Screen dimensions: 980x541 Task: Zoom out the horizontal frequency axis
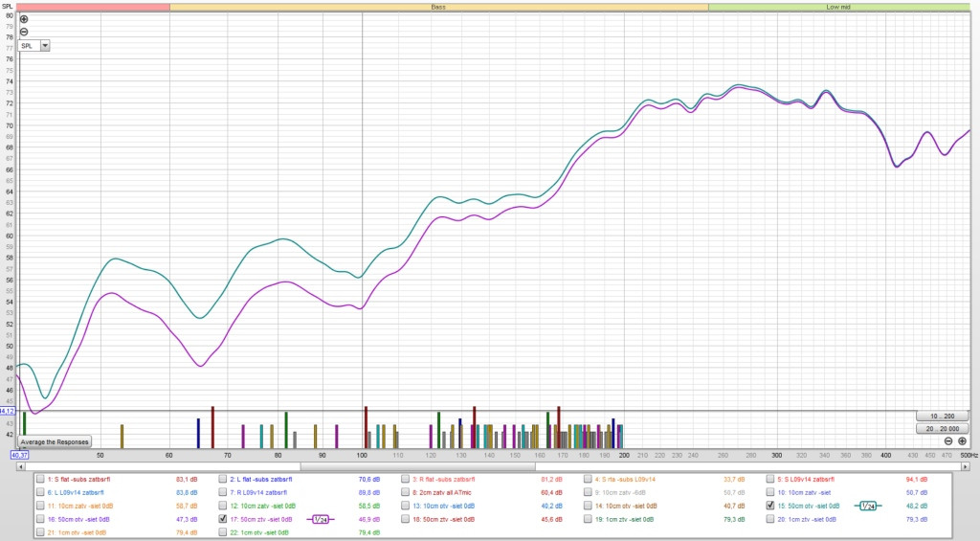click(x=948, y=440)
